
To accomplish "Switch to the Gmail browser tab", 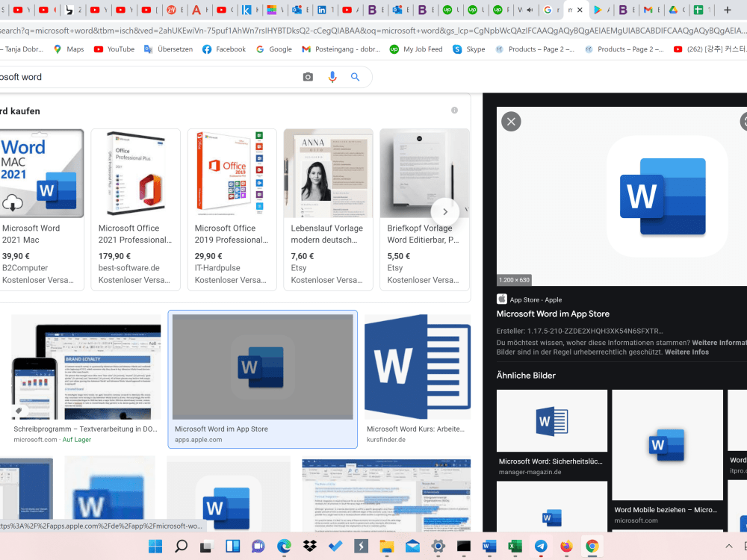I will pos(651,10).
